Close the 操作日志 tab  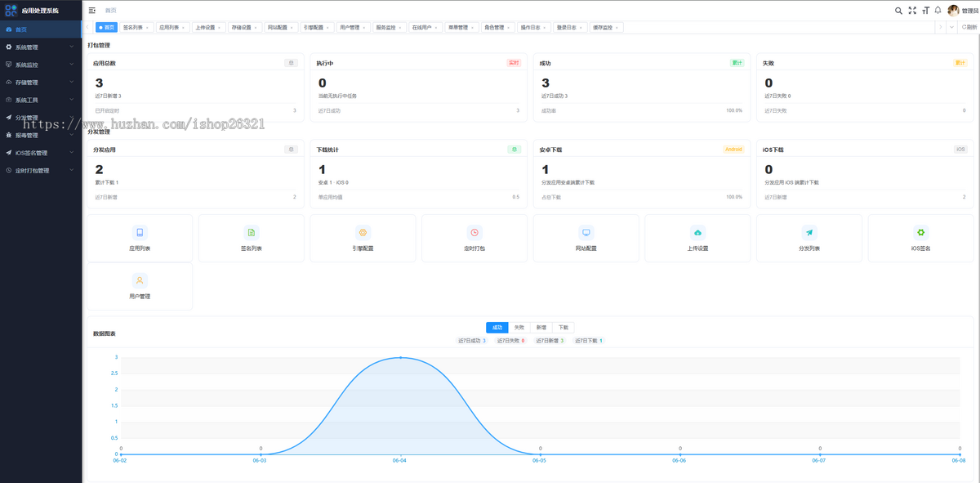tap(544, 27)
